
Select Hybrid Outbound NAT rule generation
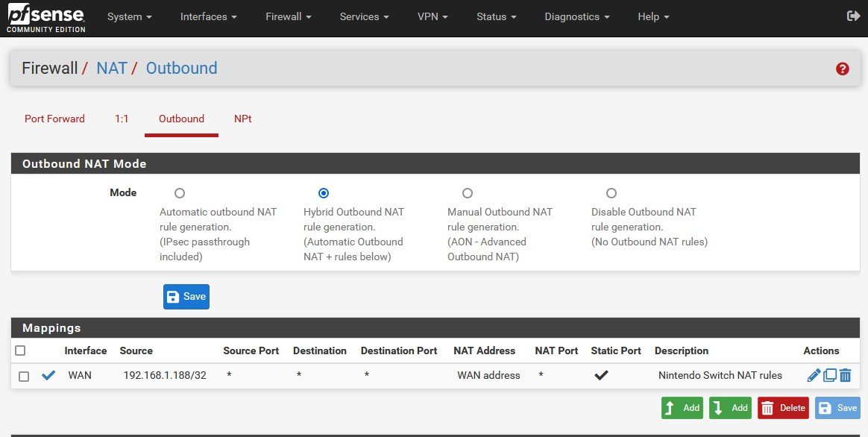click(324, 192)
